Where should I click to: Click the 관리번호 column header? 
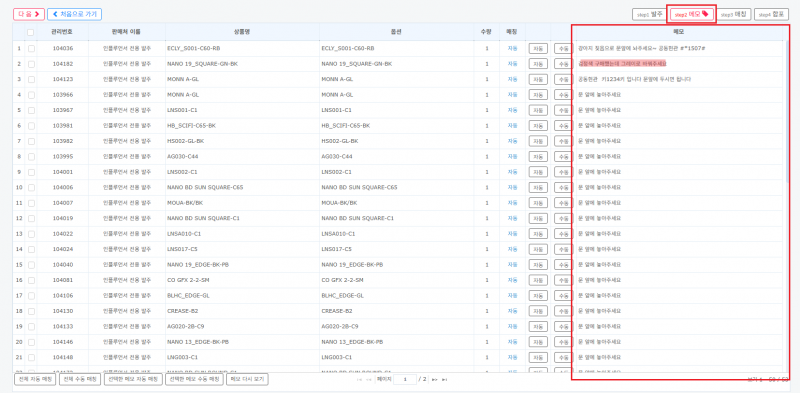click(62, 32)
